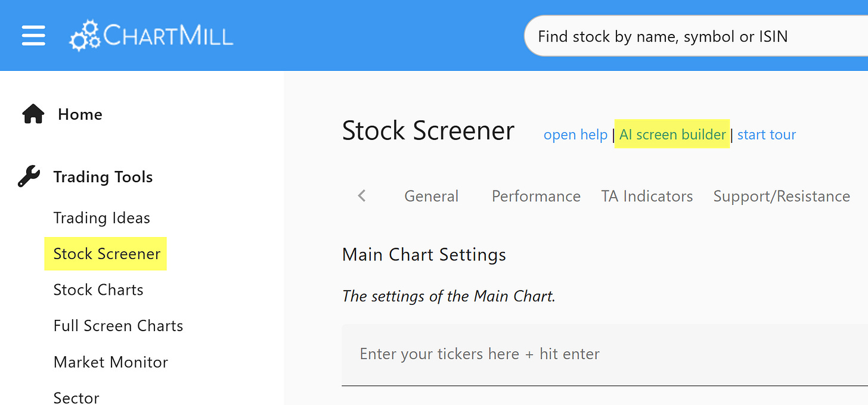Open Full Screen Charts
The height and width of the screenshot is (405, 868).
coord(118,326)
